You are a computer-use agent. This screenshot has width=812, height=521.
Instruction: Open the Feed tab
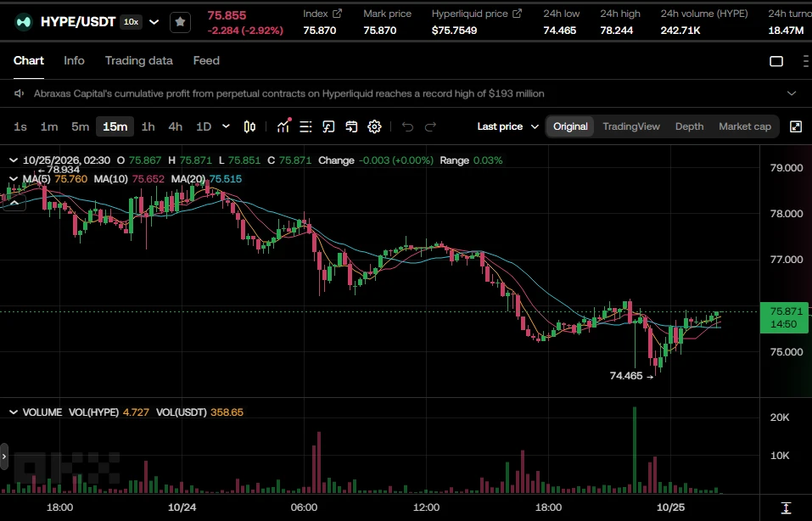tap(206, 60)
